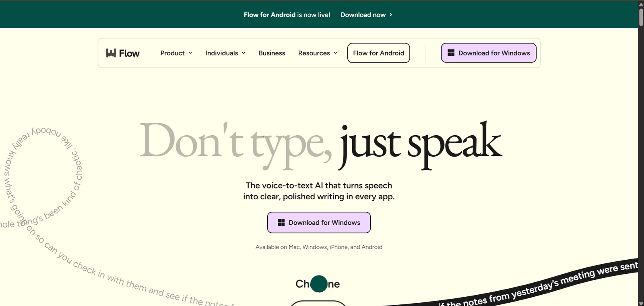Click the arrow icon beside Download now
The image size is (644, 306).
coord(390,15)
